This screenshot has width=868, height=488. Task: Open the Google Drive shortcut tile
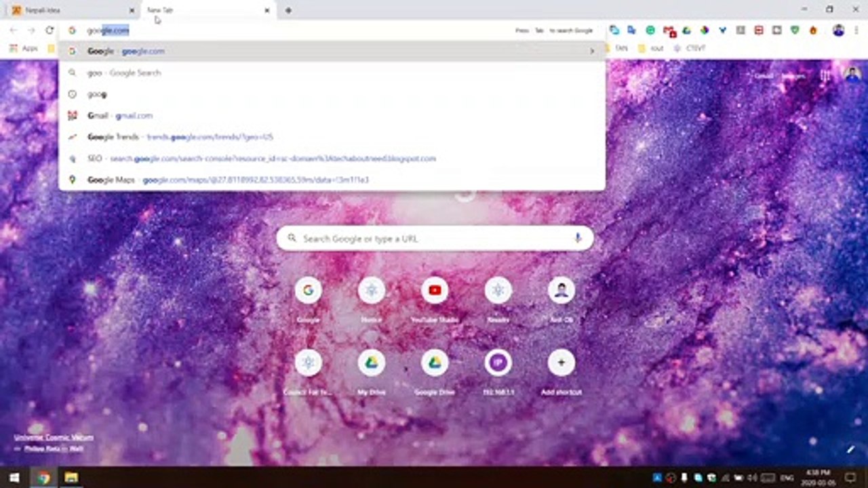[x=435, y=371]
